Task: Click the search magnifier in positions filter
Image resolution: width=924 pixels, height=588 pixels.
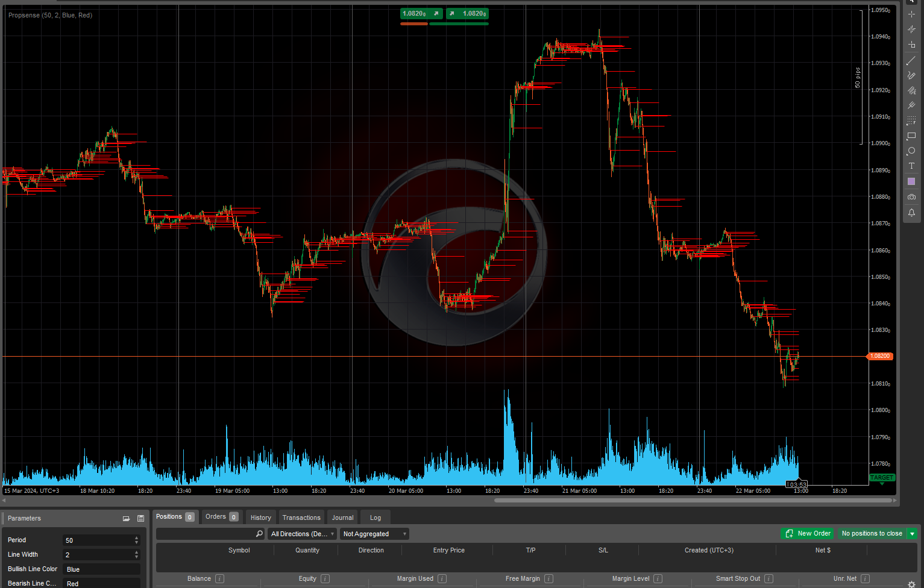Action: 259,534
